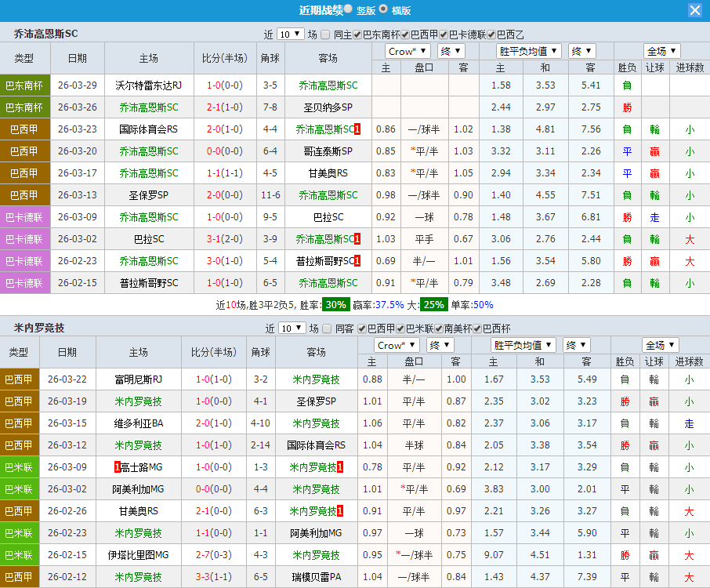Click the green 负 result icon on 26-03-29 row
Image resolution: width=710 pixels, height=588 pixels.
pyautogui.click(x=627, y=85)
